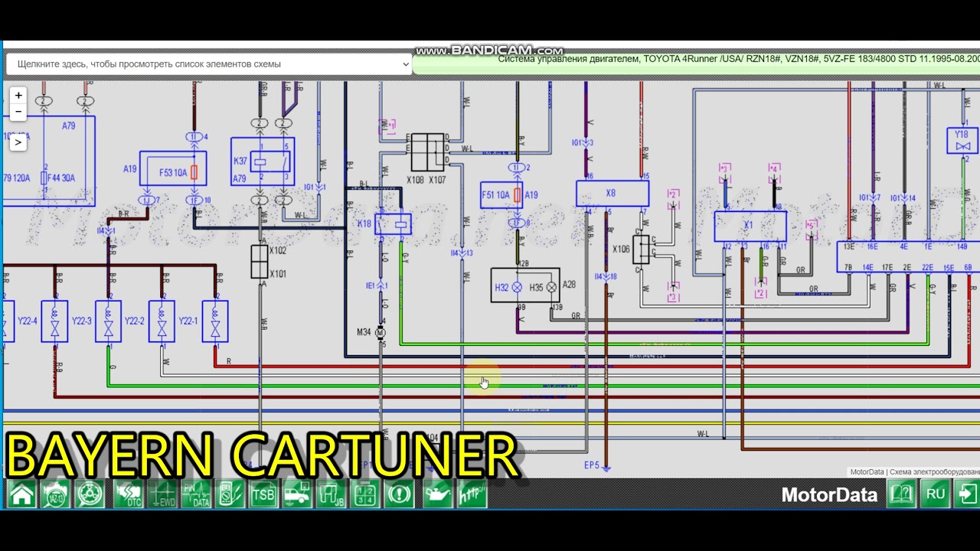The image size is (980, 551).
Task: Expand side panel with the > button
Action: pyautogui.click(x=18, y=142)
